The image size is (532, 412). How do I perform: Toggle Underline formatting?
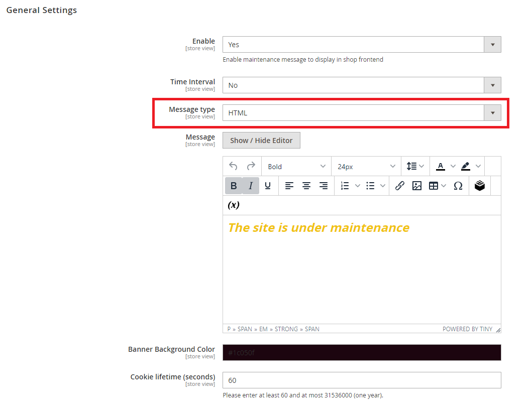tap(268, 186)
